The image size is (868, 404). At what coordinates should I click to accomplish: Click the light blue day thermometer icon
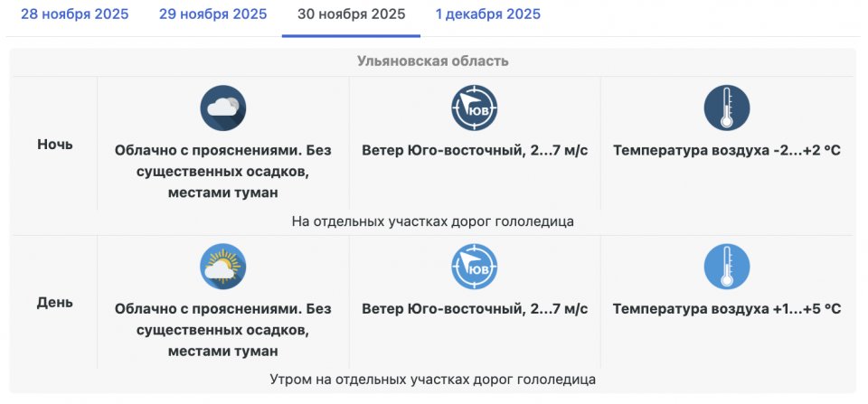[x=727, y=267]
